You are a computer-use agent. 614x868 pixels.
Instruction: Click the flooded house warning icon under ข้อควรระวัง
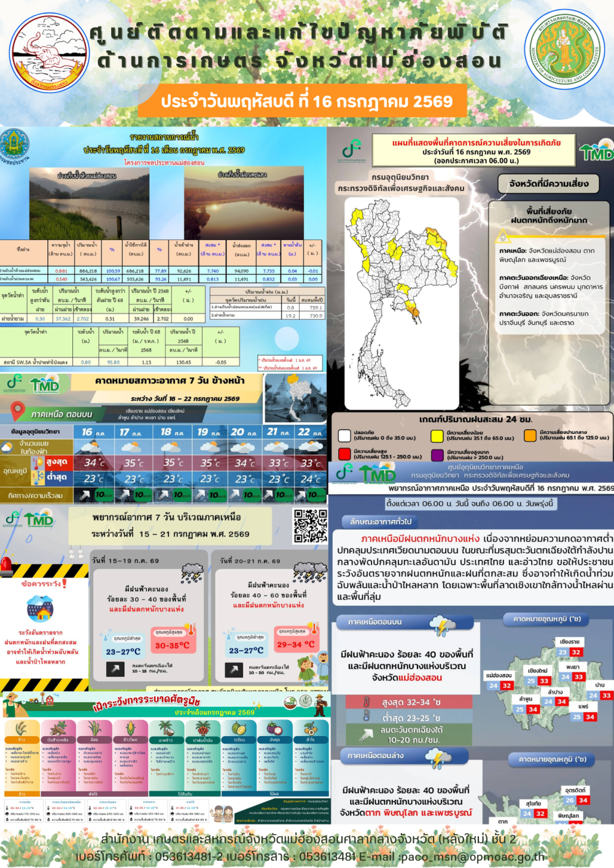tap(40, 608)
